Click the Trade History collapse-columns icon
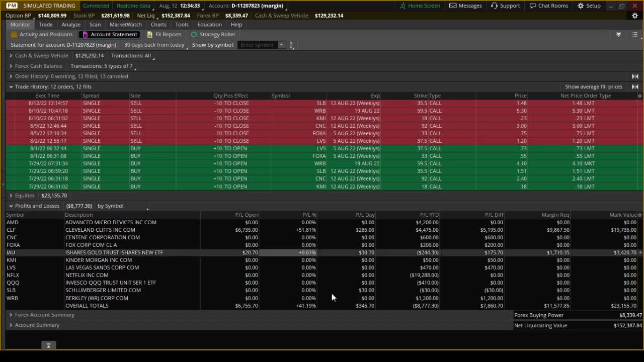The image size is (644, 362). [x=635, y=86]
